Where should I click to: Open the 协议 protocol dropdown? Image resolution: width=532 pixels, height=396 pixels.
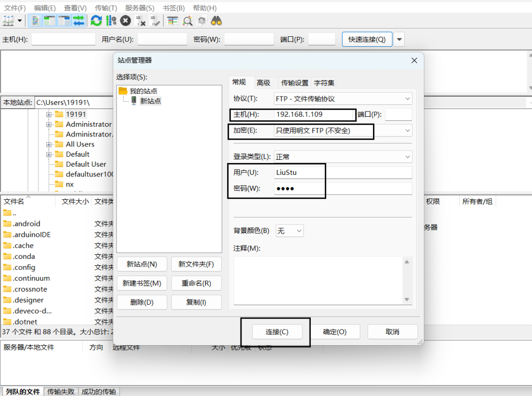[343, 99]
